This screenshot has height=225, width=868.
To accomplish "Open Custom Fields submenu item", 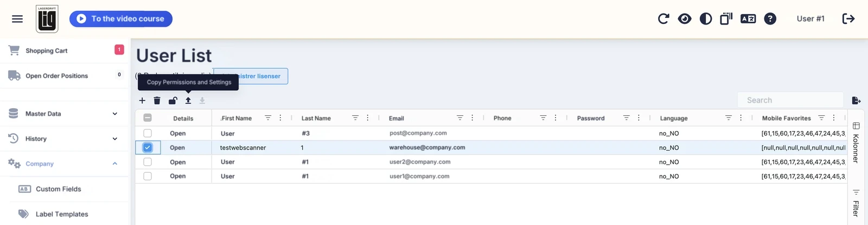I will (x=59, y=189).
